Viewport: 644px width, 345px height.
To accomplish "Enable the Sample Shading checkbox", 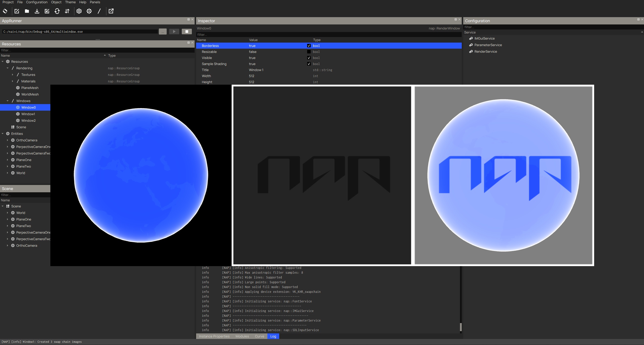I will coord(309,64).
